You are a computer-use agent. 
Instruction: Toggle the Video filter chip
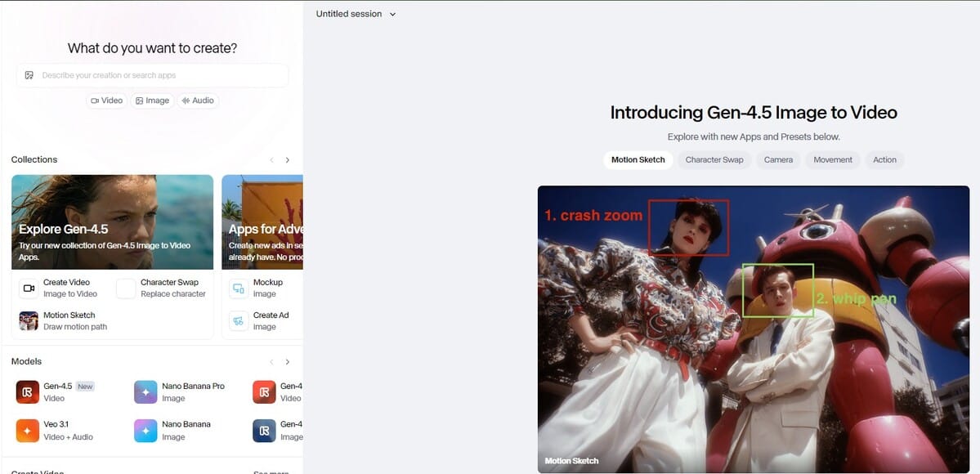coord(107,101)
